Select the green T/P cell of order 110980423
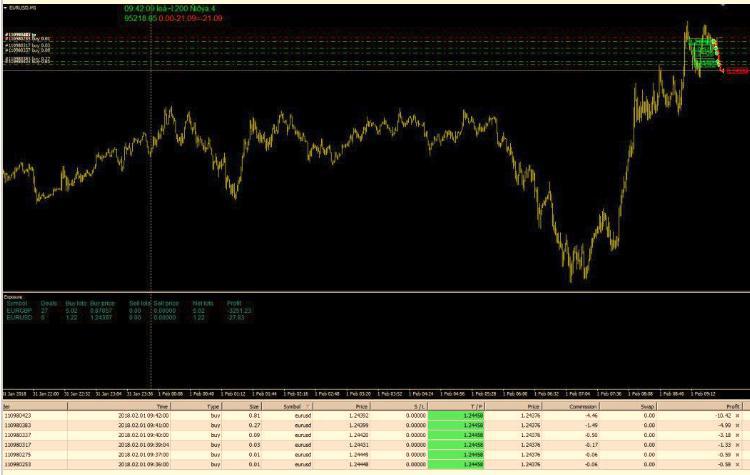This screenshot has height=475, width=750. [457, 414]
